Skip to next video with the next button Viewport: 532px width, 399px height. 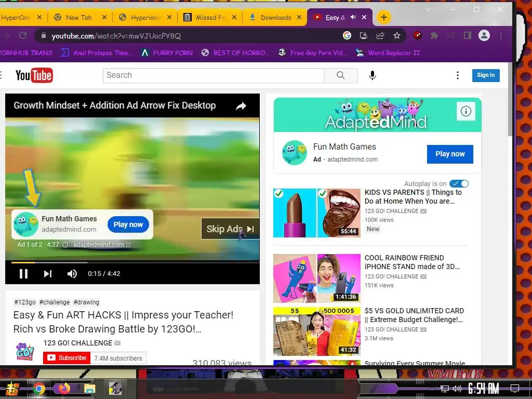coord(47,274)
